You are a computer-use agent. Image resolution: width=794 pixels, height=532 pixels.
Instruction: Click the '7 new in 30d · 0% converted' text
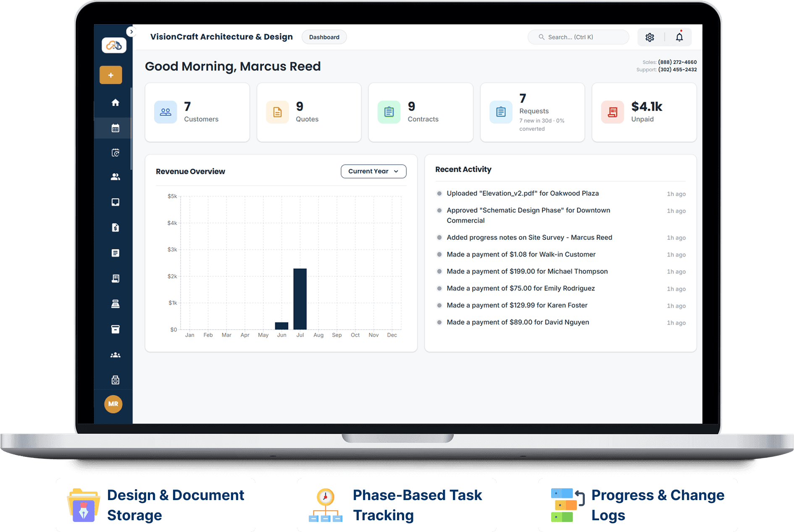coord(542,125)
